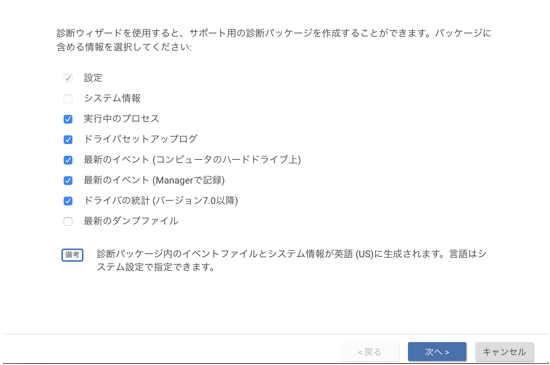This screenshot has width=550, height=365.
Task: Click the 設定 label text
Action: tap(93, 78)
